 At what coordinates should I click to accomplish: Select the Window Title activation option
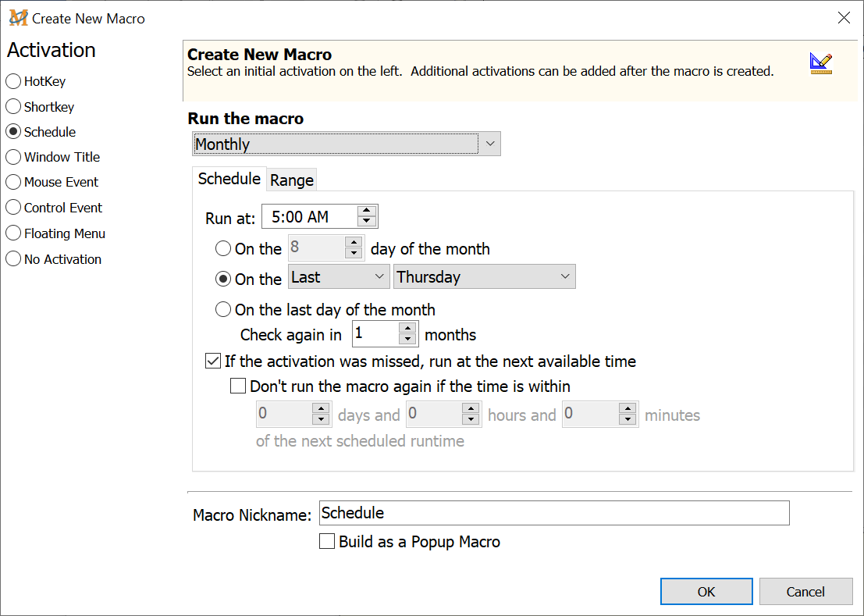click(x=13, y=157)
